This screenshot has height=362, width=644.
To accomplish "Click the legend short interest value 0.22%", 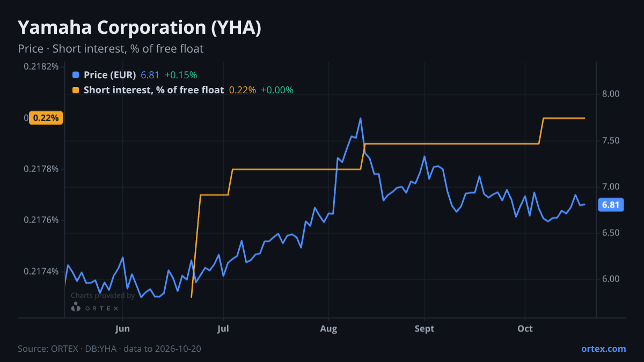I will point(243,90).
